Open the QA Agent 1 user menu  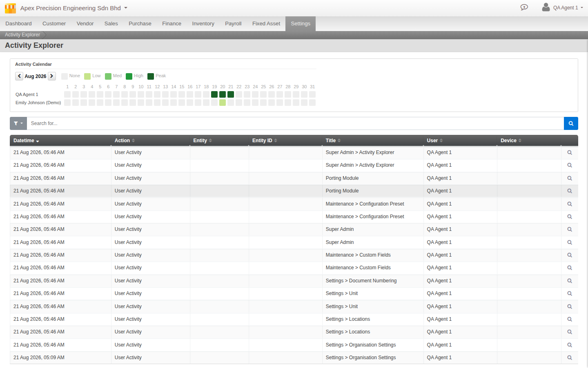click(x=568, y=8)
